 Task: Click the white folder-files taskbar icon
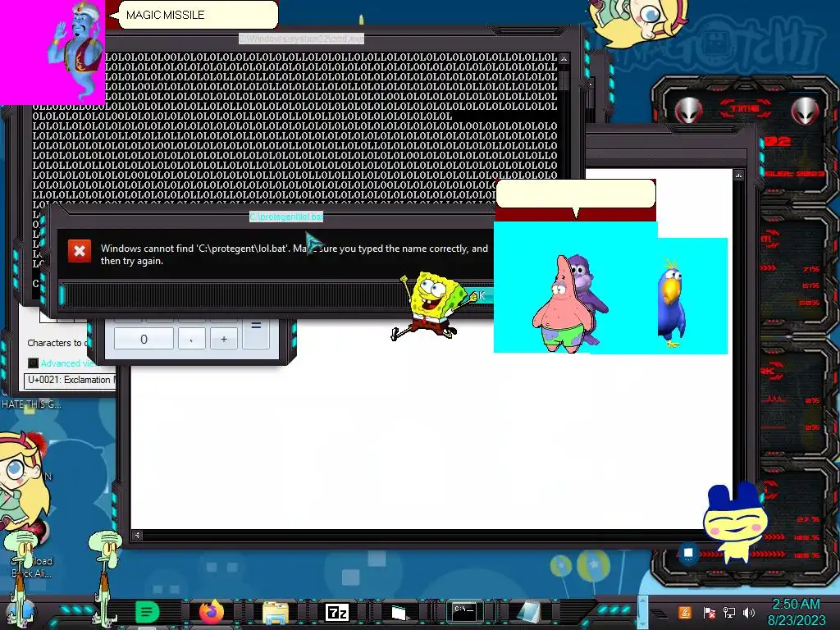(x=399, y=612)
